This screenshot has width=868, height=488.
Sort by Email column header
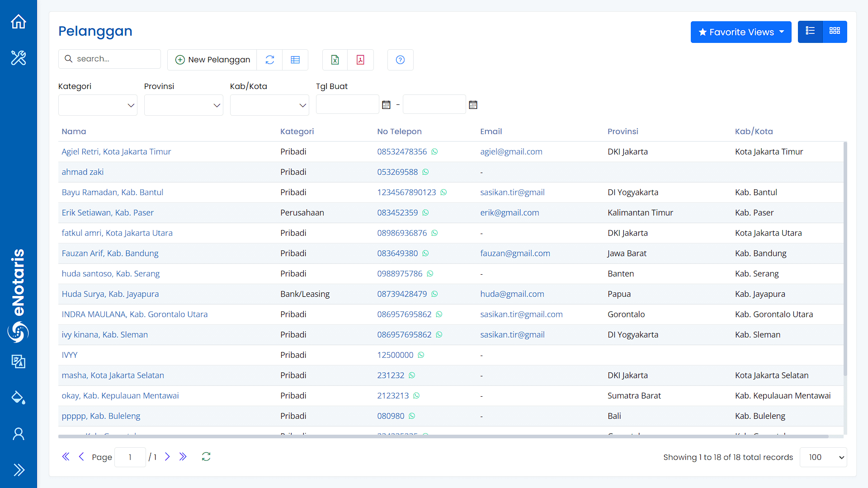pos(491,131)
